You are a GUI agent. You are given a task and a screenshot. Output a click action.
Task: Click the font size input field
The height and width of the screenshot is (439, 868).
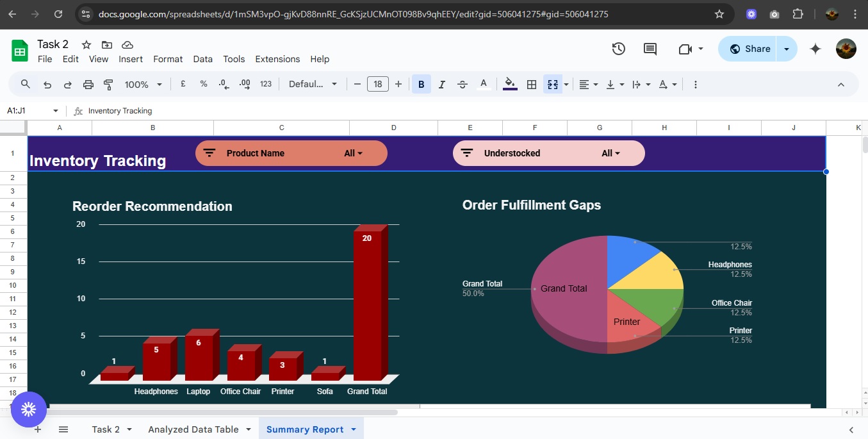click(x=377, y=85)
